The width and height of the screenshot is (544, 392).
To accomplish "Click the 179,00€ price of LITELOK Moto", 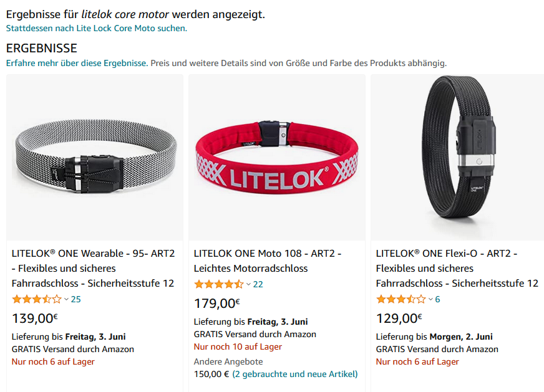I will 217,304.
